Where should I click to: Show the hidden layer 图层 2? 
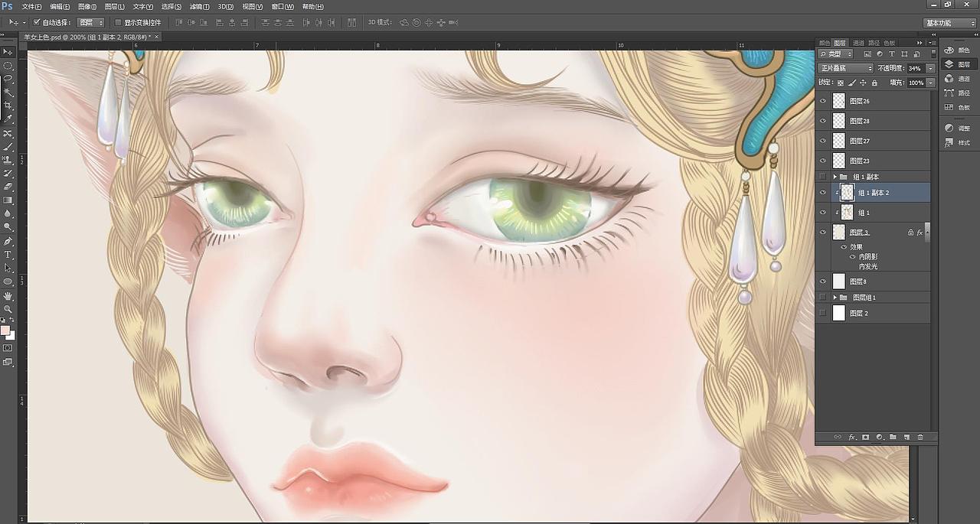[823, 313]
